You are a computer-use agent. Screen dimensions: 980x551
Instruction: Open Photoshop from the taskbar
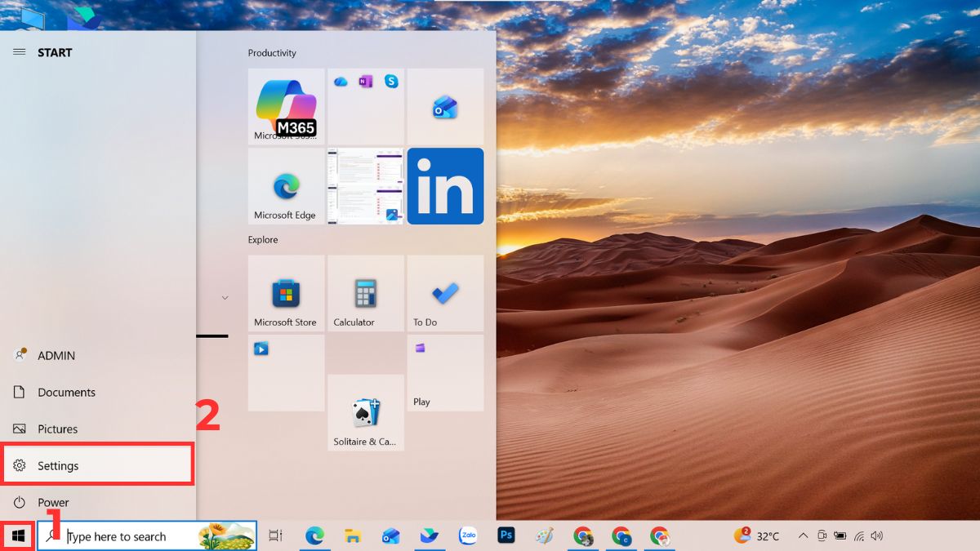tap(506, 536)
